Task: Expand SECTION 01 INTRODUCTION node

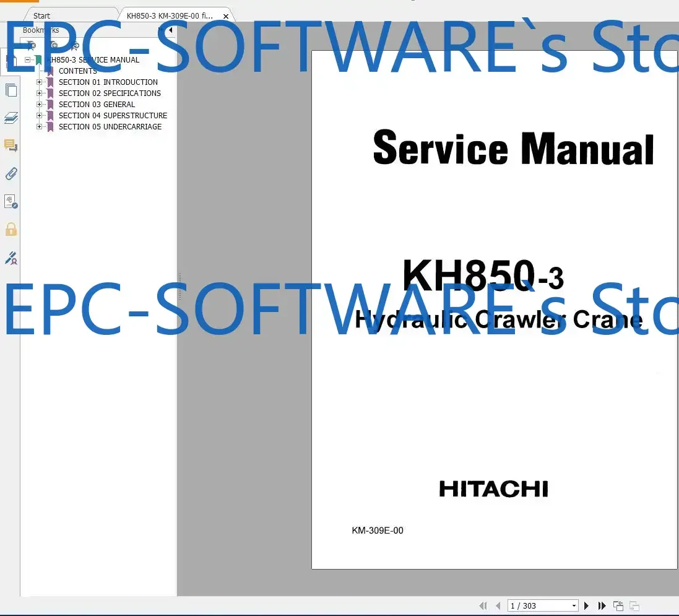Action: pyautogui.click(x=40, y=82)
